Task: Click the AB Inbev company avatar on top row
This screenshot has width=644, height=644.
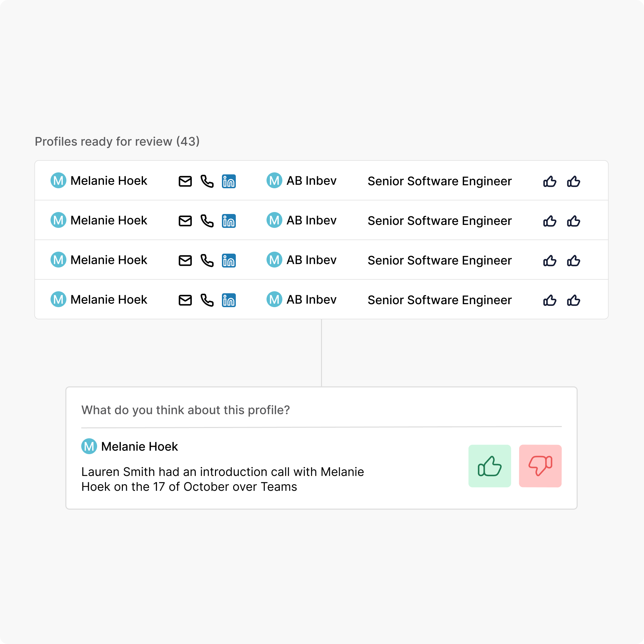Action: point(274,181)
